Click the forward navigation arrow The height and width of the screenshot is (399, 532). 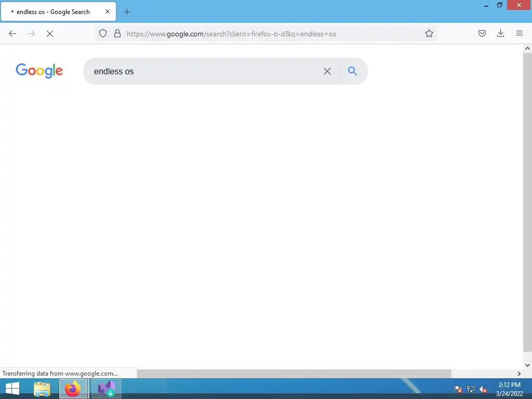coord(31,34)
